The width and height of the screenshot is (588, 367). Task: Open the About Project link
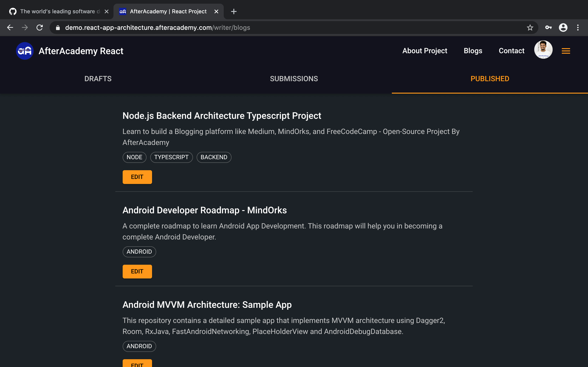tap(424, 51)
